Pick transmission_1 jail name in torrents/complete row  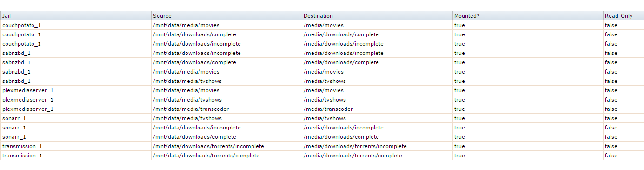(x=22, y=156)
